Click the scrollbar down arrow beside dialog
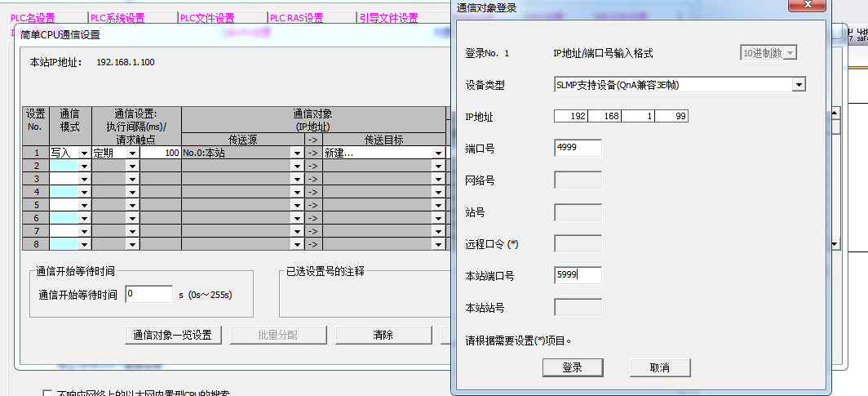 tap(834, 243)
